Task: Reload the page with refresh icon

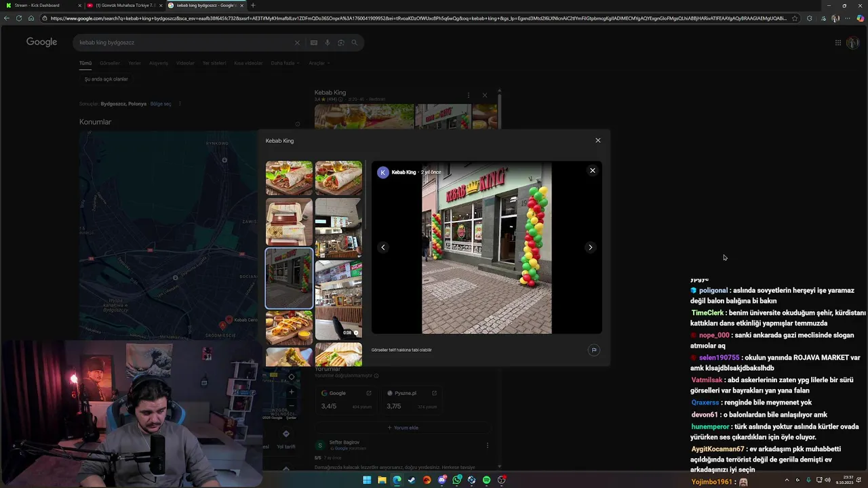Action: coord(19,18)
